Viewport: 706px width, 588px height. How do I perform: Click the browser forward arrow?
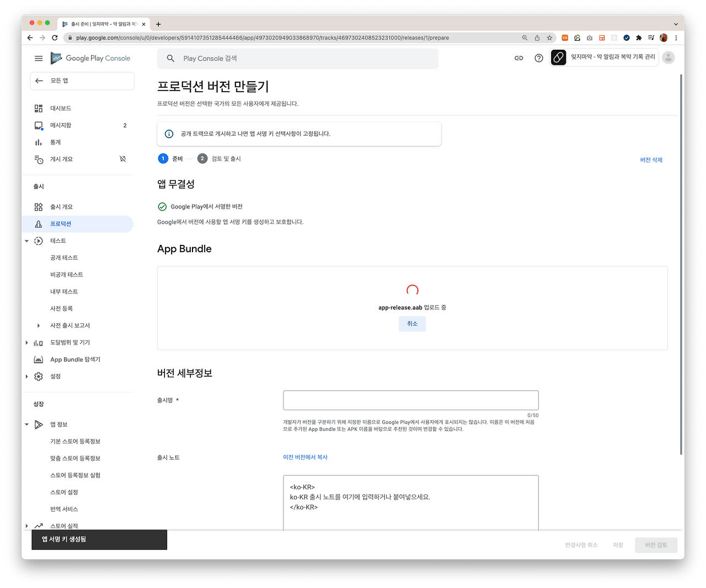[x=42, y=38]
